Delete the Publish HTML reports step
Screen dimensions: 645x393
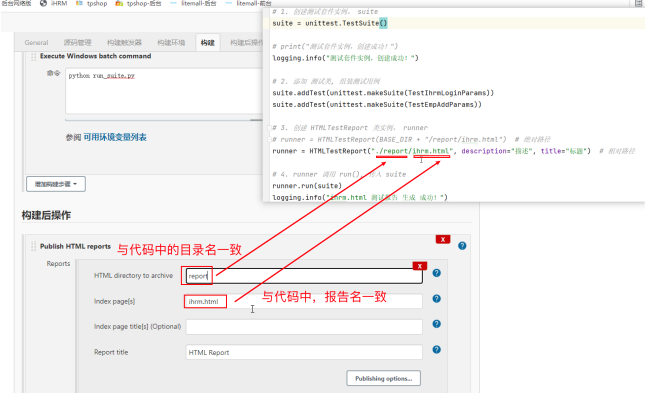pos(443,239)
